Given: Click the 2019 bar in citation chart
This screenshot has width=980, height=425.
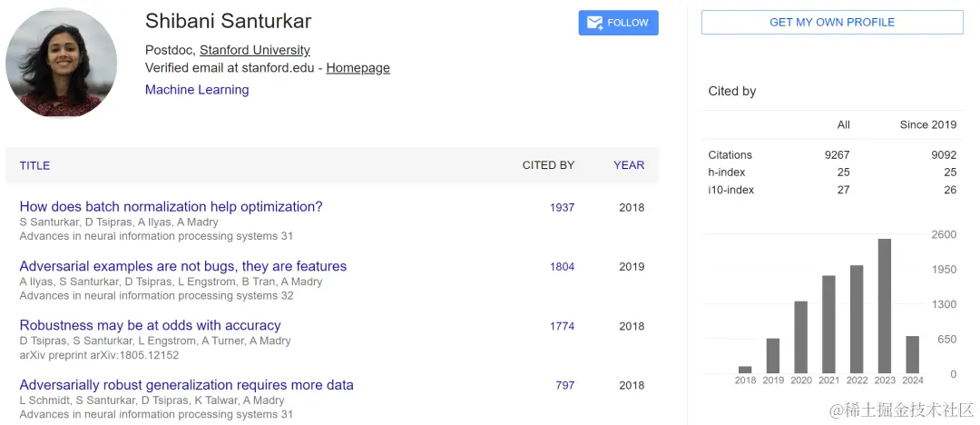Looking at the screenshot, I should [x=773, y=356].
